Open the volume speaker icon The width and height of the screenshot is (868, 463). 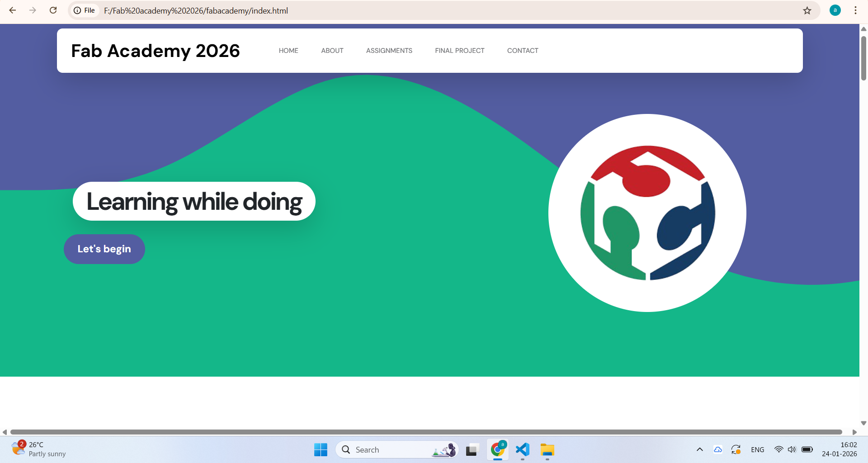792,449
